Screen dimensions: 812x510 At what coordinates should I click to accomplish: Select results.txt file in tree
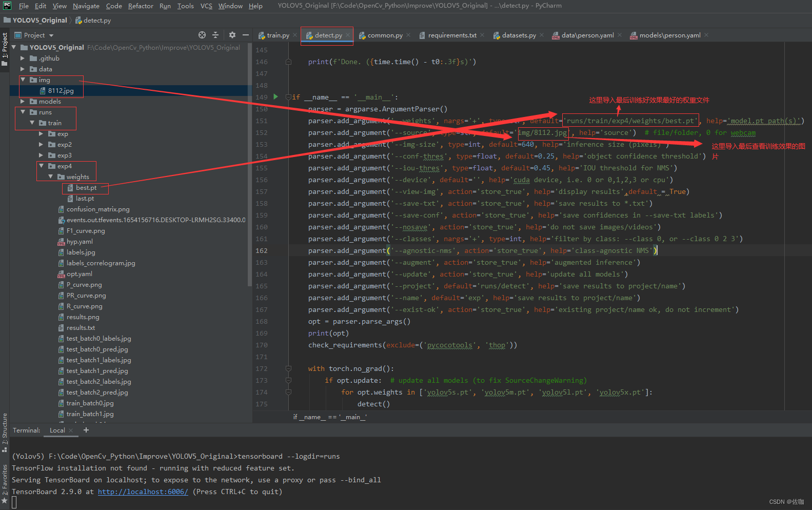click(x=81, y=328)
